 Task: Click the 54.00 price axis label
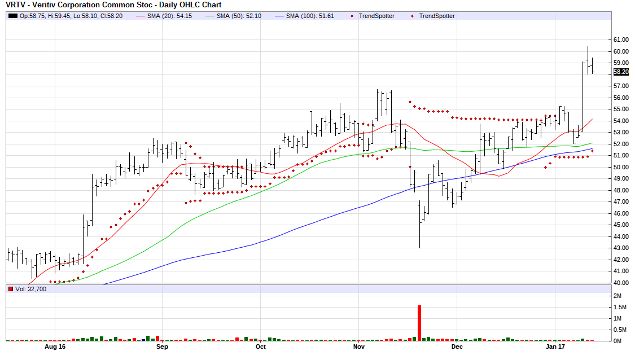pos(621,121)
